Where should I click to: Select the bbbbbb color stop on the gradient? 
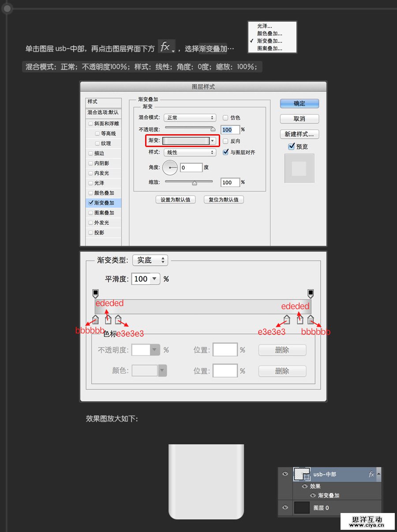click(95, 319)
